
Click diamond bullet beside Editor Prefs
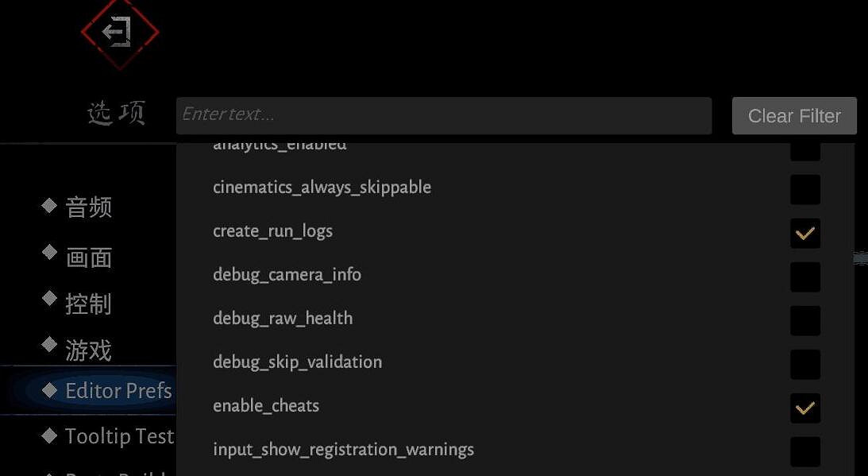click(50, 390)
